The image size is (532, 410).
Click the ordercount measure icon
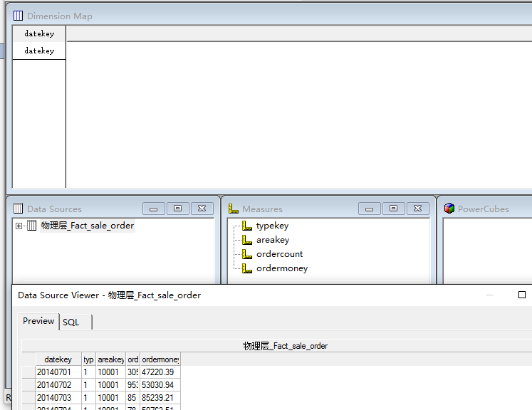click(247, 254)
